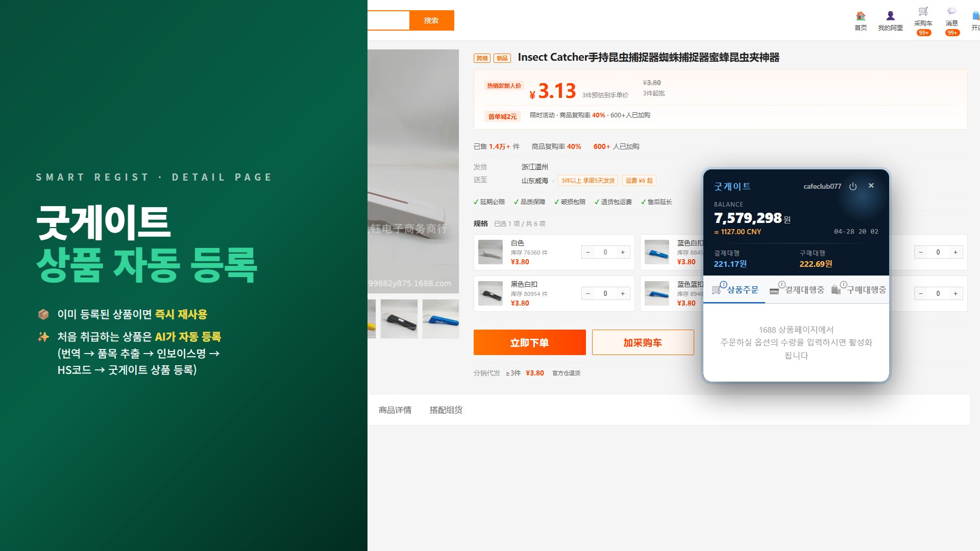Switch to the 구매대행중 tab
This screenshot has height=551, width=980.
858,290
